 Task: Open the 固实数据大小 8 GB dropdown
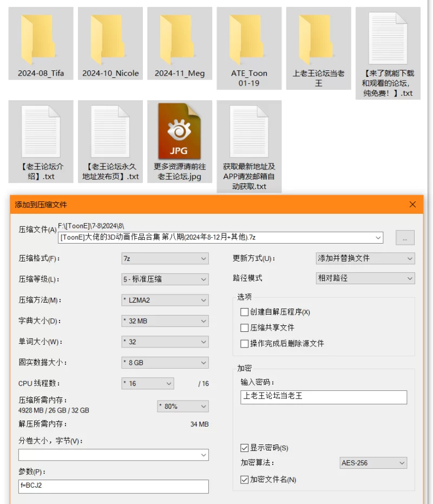click(165, 363)
